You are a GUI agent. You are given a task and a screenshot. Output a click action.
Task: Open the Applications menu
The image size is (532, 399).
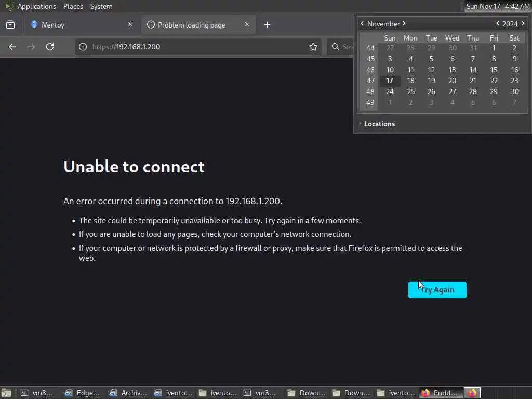[x=37, y=6]
